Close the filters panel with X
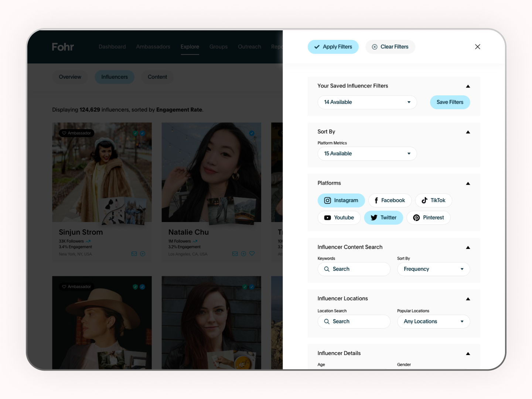 478,47
